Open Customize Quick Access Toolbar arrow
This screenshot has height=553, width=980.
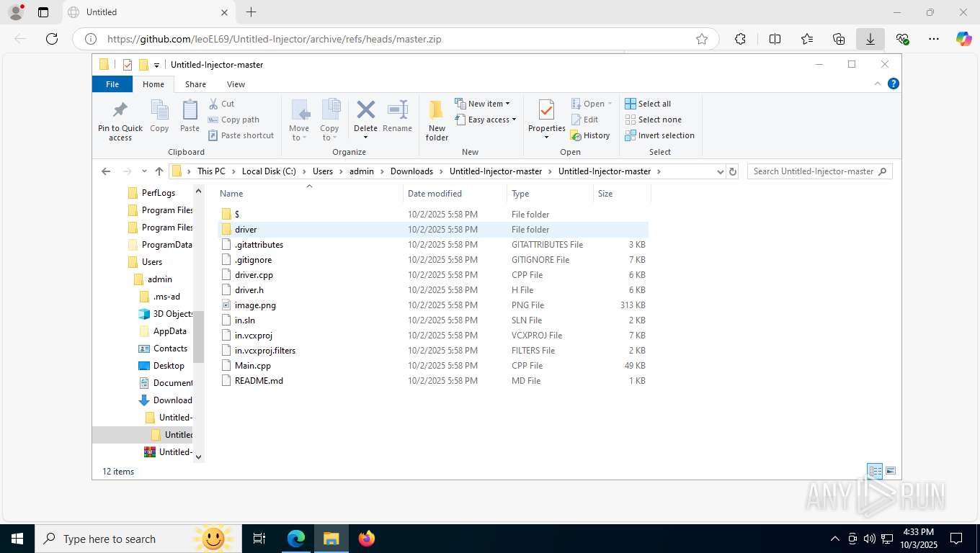(x=156, y=65)
